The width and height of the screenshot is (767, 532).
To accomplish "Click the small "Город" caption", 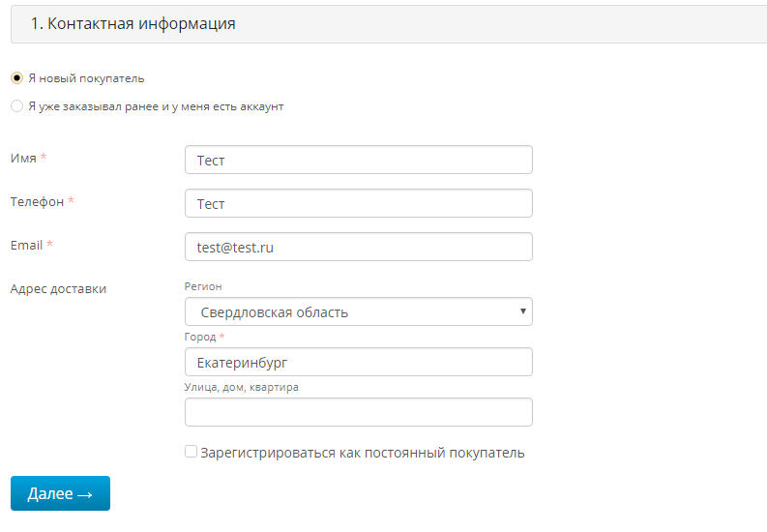I will tap(200, 337).
